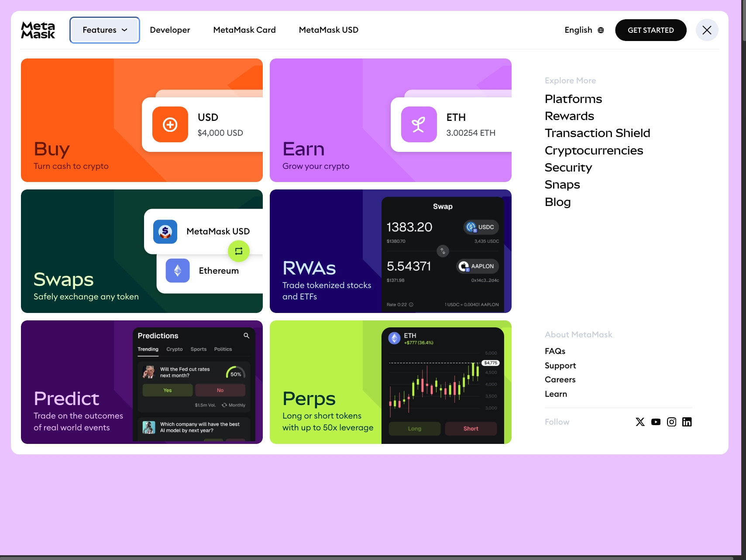Open the Predict feature card

142,382
